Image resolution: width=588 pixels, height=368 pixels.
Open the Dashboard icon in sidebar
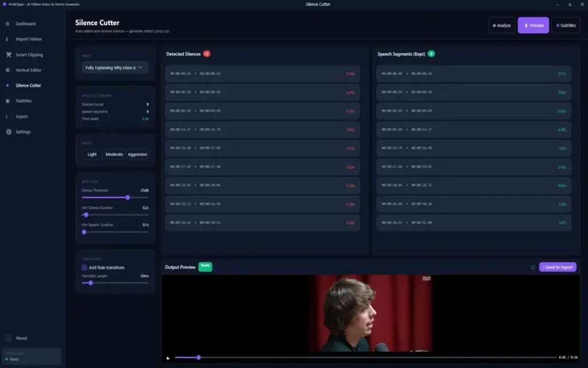pos(7,24)
